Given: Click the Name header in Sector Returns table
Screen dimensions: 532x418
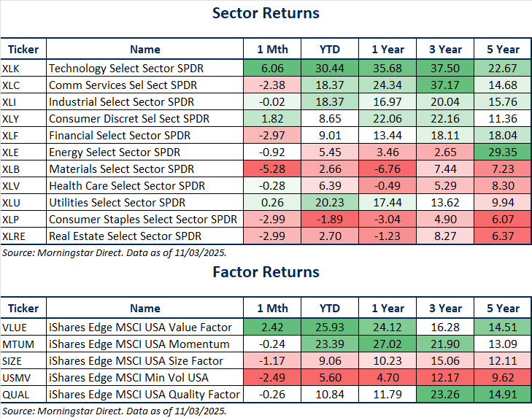Looking at the screenshot, I should coord(144,50).
